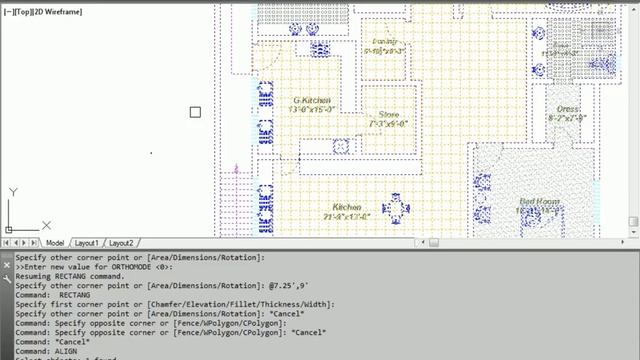Select the G.Kitchen room label

tap(312, 100)
